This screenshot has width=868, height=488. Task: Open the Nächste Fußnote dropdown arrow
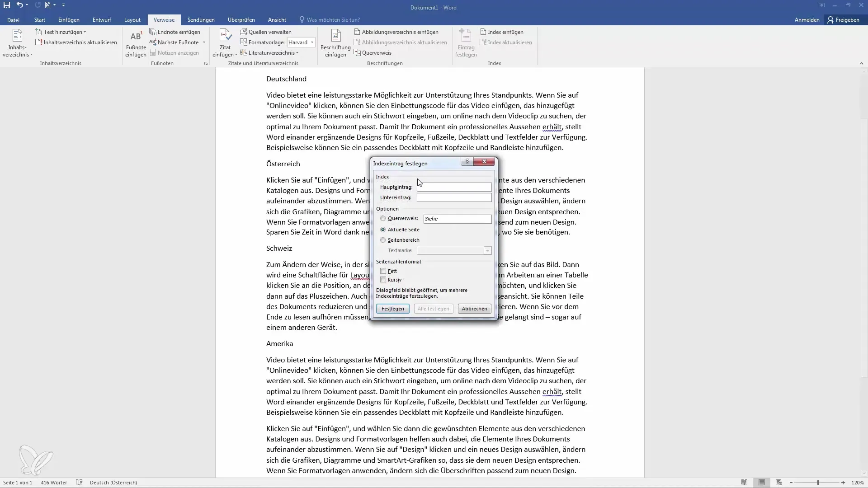click(204, 42)
